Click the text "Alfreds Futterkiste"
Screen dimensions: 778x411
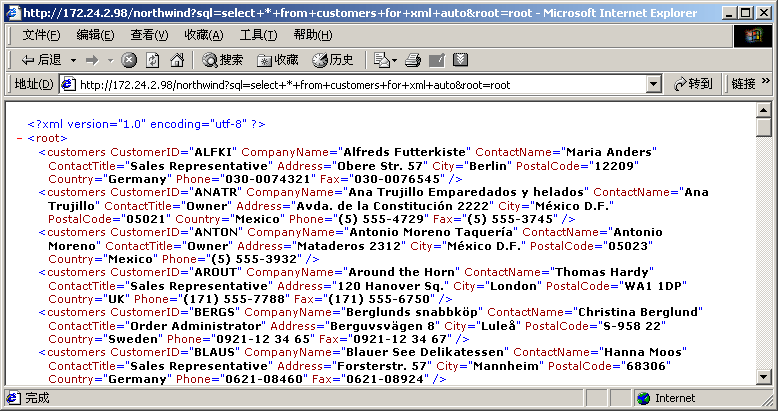(406, 152)
